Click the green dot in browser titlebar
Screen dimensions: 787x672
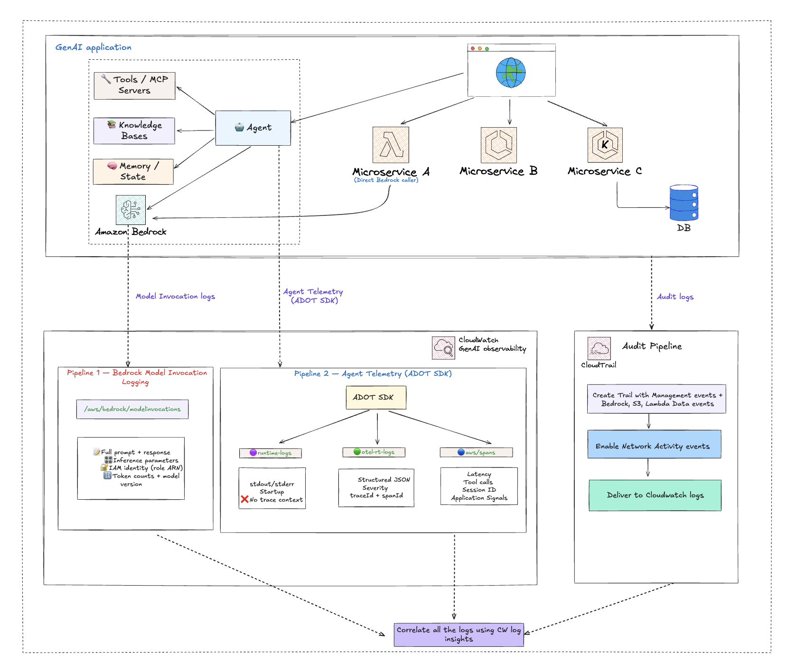(487, 48)
